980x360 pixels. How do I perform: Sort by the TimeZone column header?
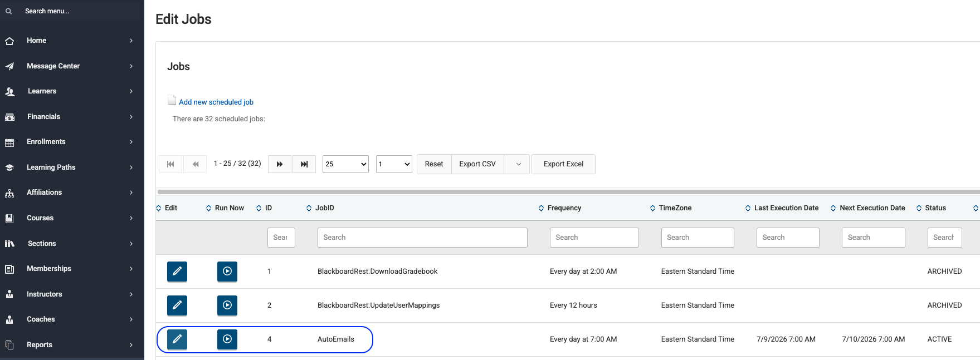pyautogui.click(x=671, y=208)
